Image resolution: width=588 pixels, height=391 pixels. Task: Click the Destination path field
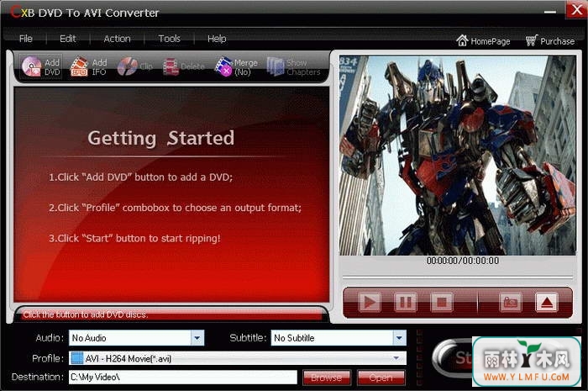pos(183,377)
